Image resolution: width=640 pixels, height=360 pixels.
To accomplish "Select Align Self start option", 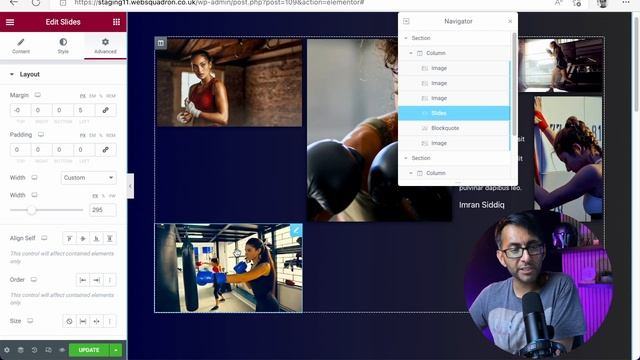I will [69, 238].
